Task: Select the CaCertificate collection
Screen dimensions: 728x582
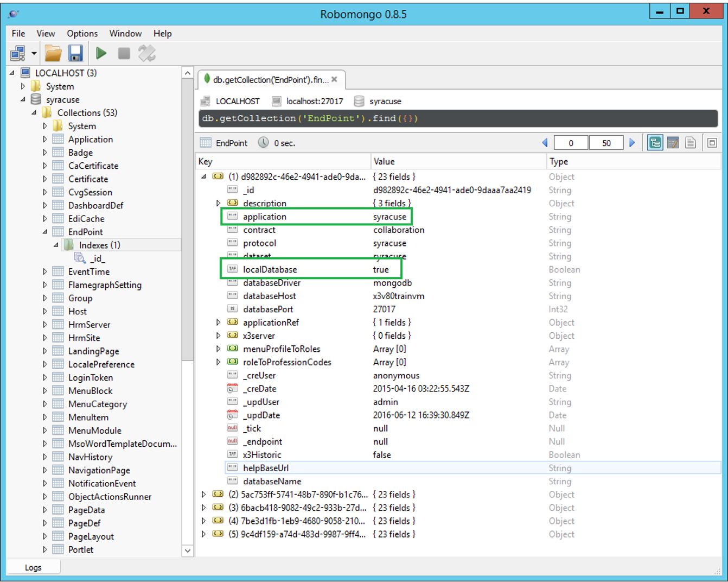Action: pos(93,166)
